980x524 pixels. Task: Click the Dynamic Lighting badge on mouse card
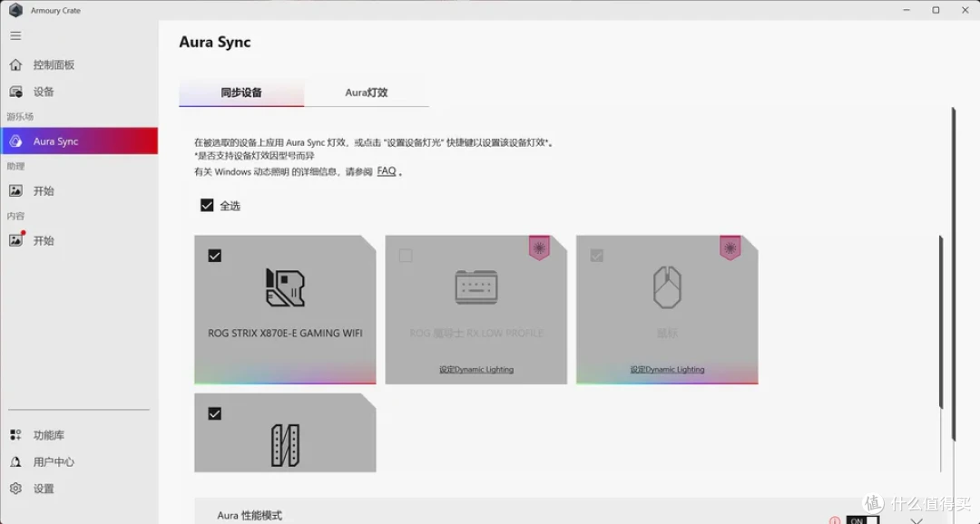click(730, 247)
